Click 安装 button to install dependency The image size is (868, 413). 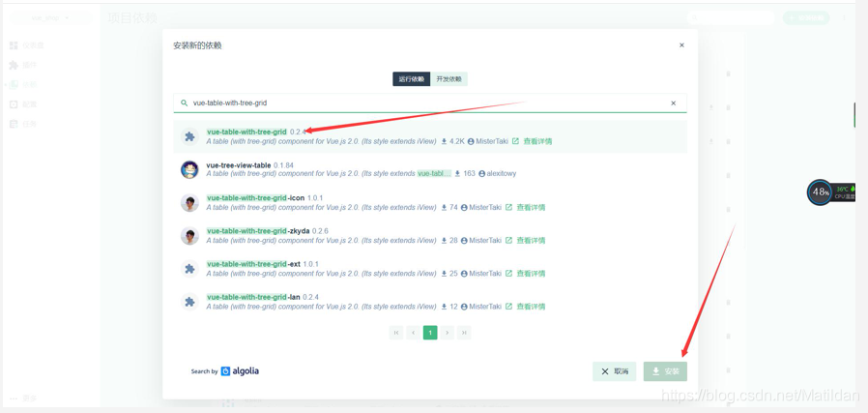click(665, 371)
